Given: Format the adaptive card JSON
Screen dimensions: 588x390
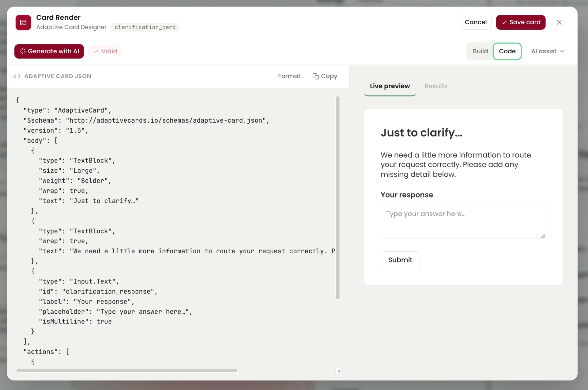Looking at the screenshot, I should tap(289, 76).
